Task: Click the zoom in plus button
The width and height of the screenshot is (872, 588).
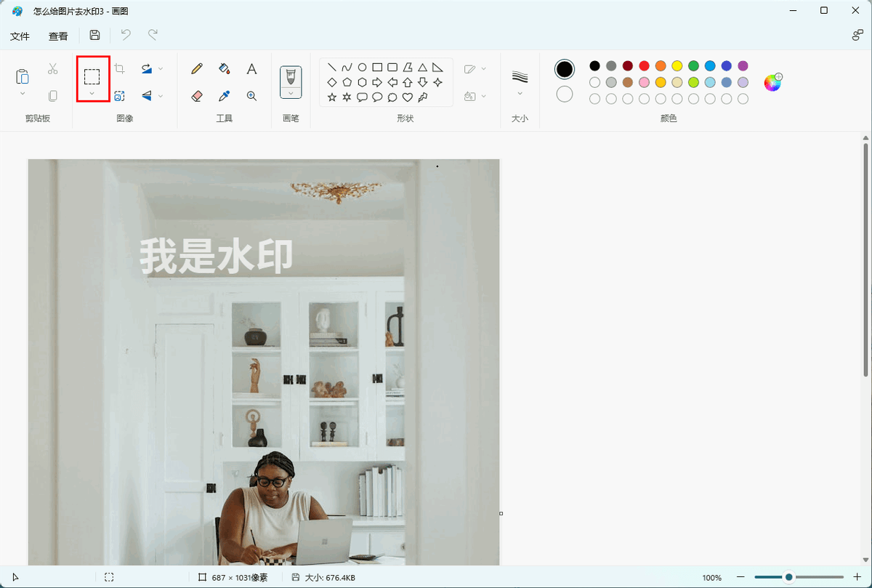Action: [857, 577]
